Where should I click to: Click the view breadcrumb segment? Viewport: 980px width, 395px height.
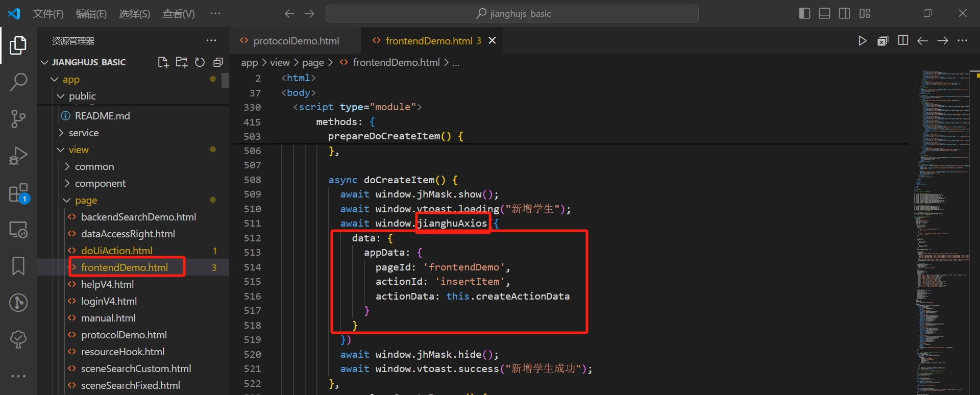click(x=280, y=62)
